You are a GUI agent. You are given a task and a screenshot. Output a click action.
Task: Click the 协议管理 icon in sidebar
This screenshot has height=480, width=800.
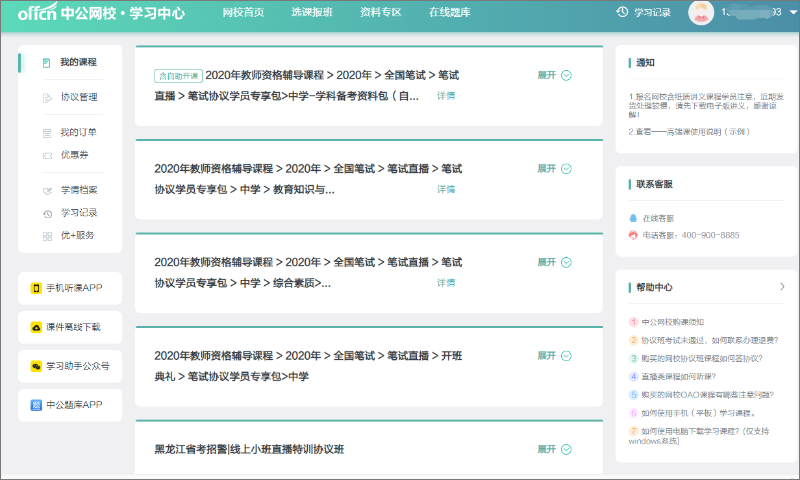tap(46, 98)
